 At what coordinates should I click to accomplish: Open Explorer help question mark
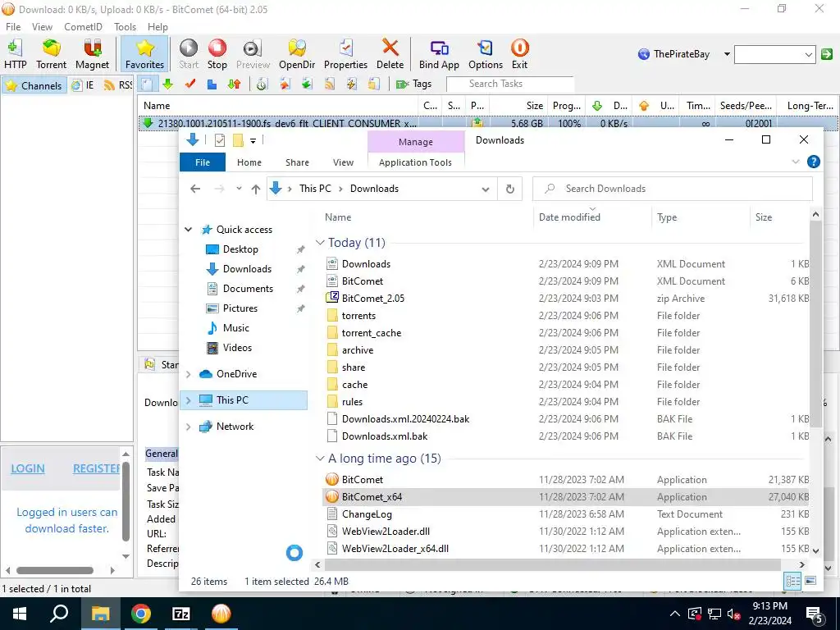click(x=813, y=162)
